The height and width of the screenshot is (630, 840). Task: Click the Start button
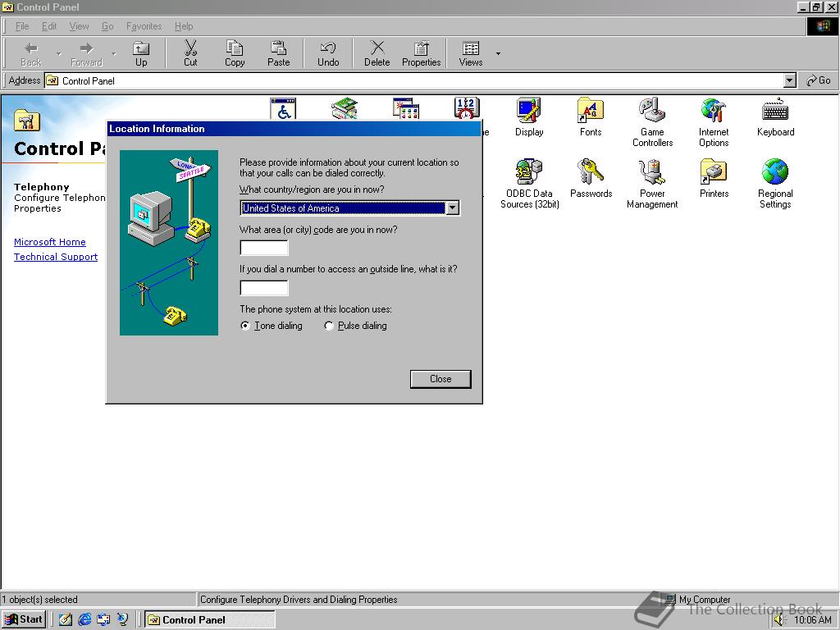point(24,619)
